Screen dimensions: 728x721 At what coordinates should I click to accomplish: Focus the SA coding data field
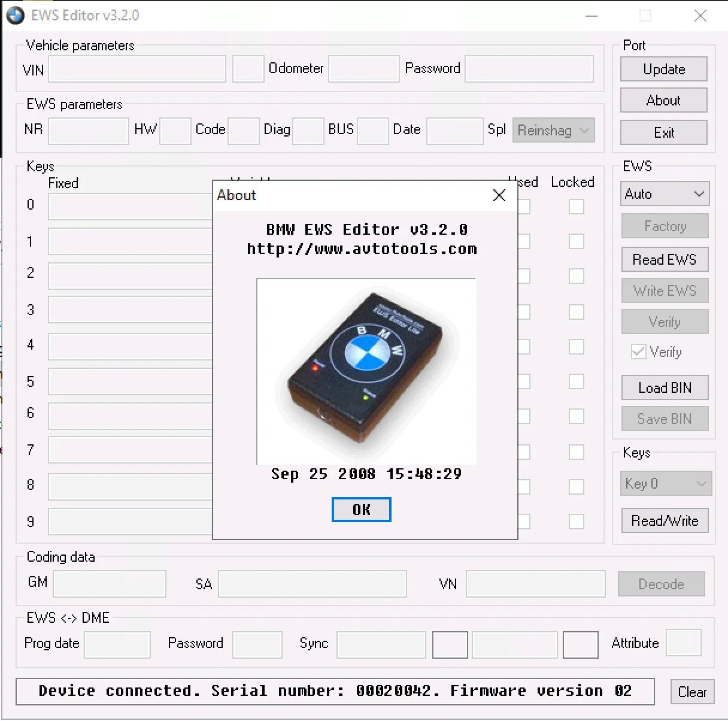pos(313,584)
